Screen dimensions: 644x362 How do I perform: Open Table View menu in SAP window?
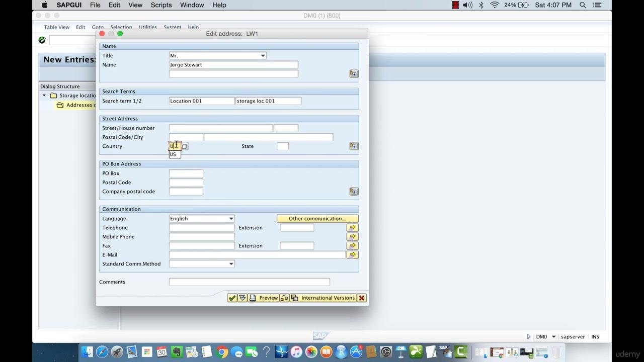pyautogui.click(x=57, y=27)
